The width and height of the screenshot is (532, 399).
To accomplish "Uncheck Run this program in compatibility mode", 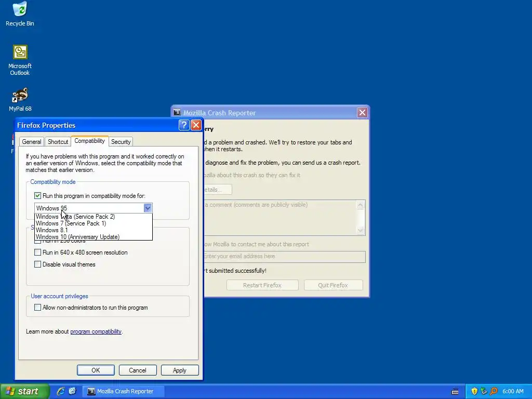I will [37, 196].
